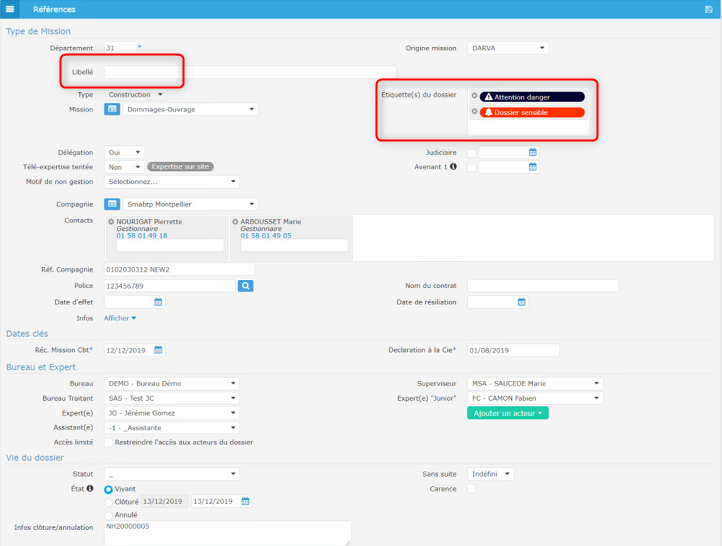Click the red Dossier sensible tag
The width and height of the screenshot is (722, 546).
[x=532, y=113]
